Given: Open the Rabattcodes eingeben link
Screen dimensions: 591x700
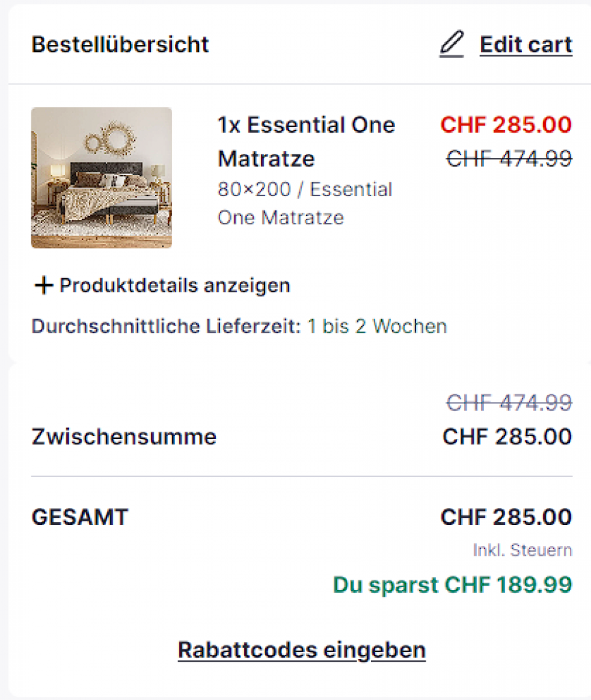Looking at the screenshot, I should pyautogui.click(x=301, y=649).
